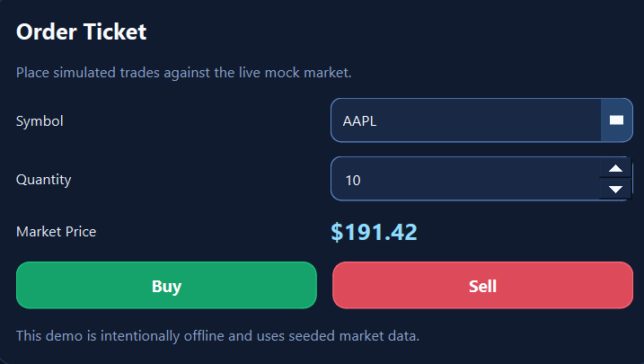Click the simulated trades description text
Screen dimensions: 644x364
(x=183, y=72)
